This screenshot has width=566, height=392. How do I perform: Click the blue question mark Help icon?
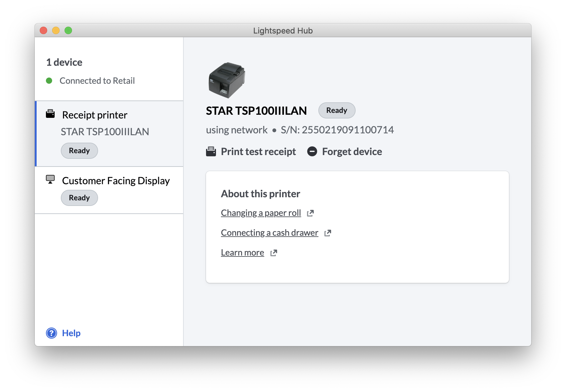tap(52, 333)
